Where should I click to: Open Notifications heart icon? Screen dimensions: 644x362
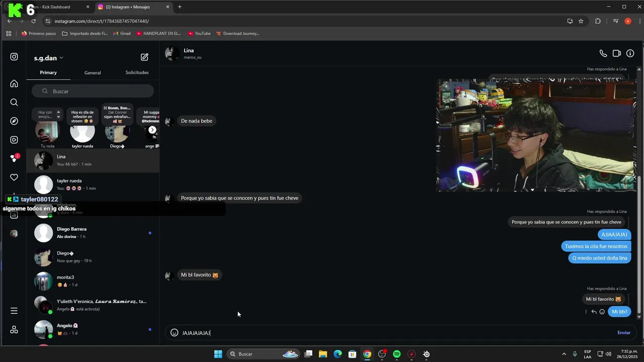pyautogui.click(x=14, y=177)
